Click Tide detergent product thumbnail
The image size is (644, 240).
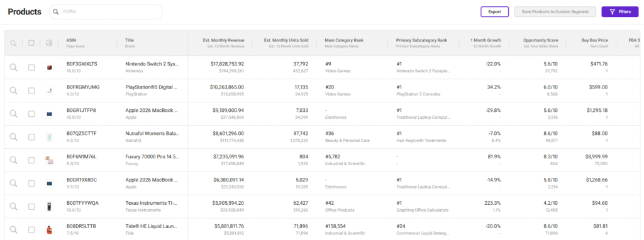(x=49, y=230)
